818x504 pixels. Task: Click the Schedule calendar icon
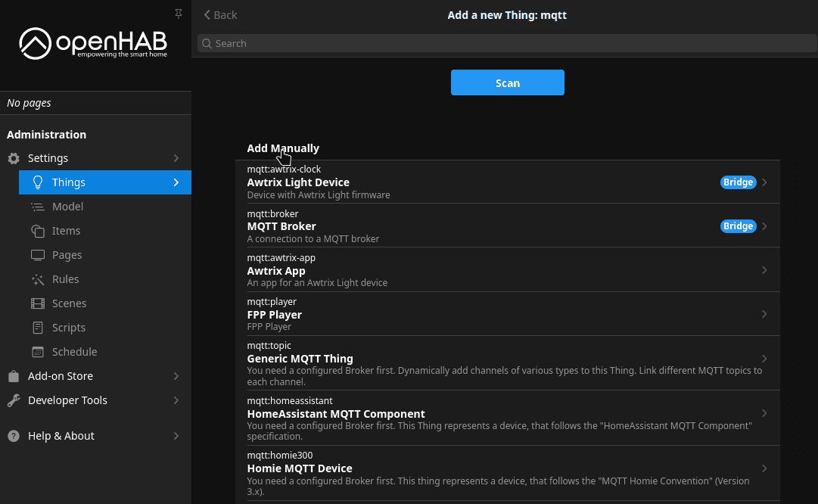coord(38,352)
